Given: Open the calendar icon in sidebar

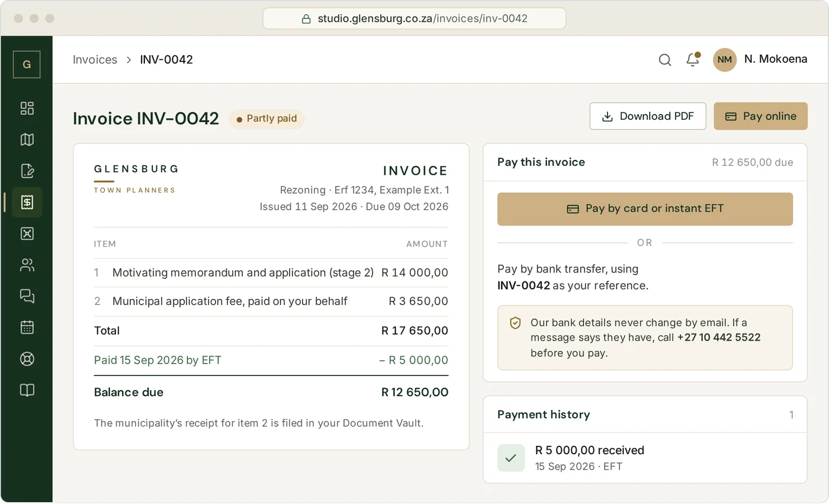Looking at the screenshot, I should point(27,328).
